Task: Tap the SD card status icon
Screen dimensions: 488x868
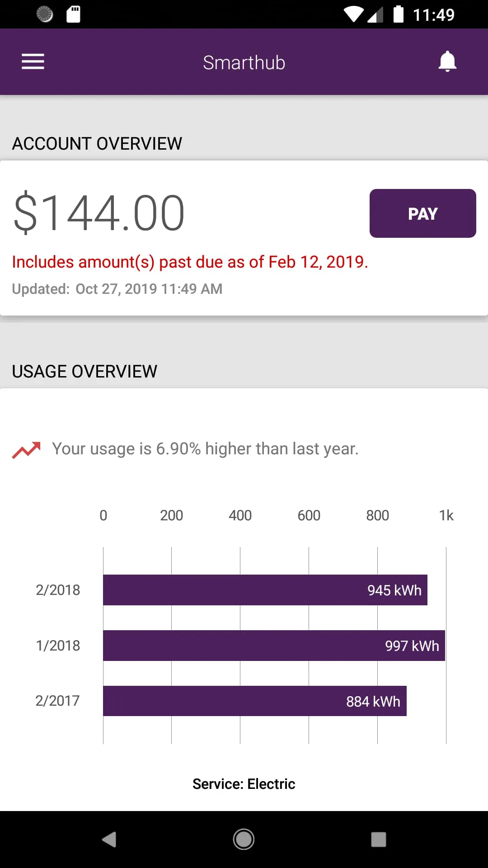Action: click(x=73, y=14)
